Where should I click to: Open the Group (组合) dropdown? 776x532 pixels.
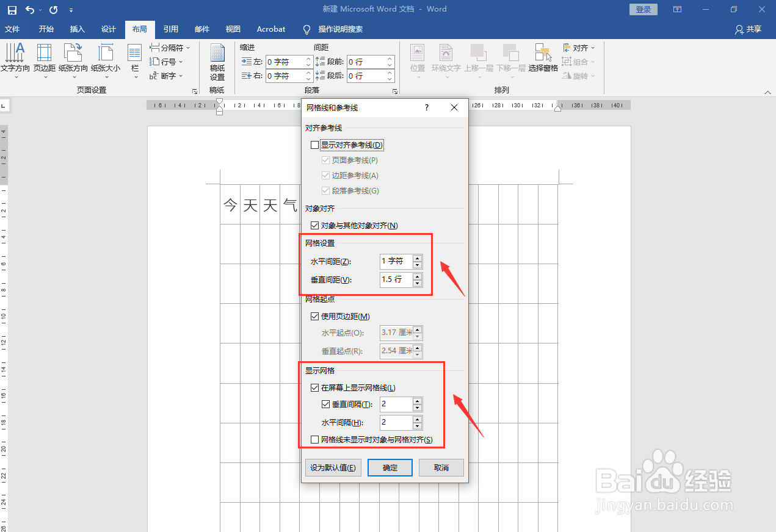(x=579, y=62)
